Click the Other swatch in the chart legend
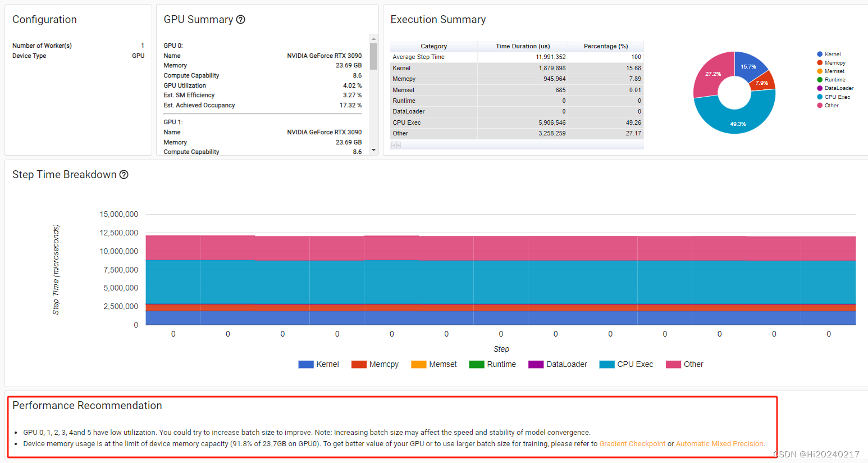Screen dimensions: 868x463 point(673,365)
